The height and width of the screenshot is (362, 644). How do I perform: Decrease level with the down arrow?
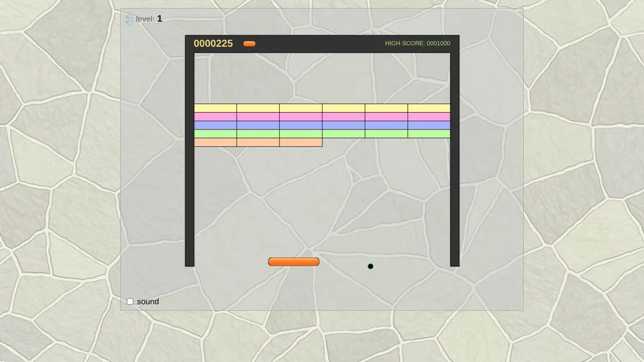point(129,22)
